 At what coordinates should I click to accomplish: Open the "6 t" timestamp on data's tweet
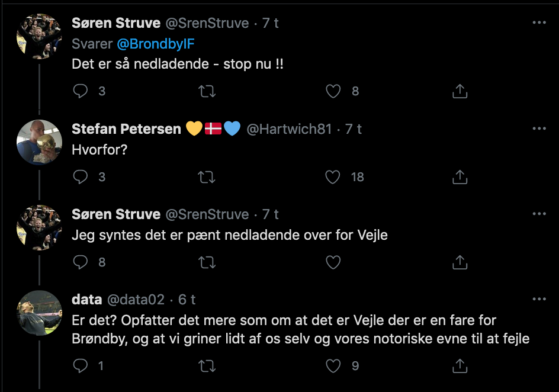[187, 300]
